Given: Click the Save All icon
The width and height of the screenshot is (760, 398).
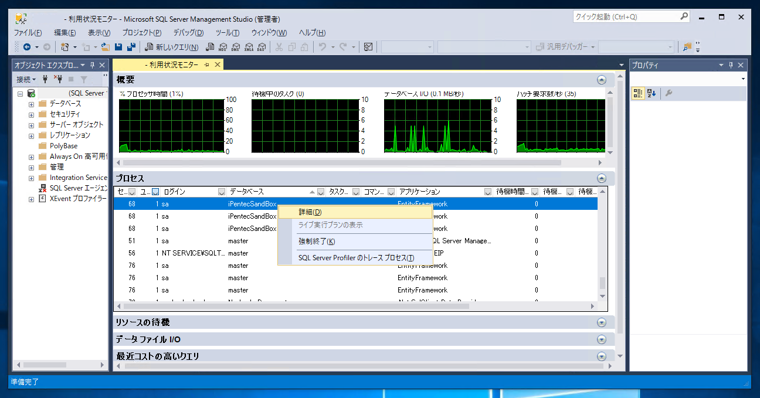Looking at the screenshot, I should click(x=131, y=47).
